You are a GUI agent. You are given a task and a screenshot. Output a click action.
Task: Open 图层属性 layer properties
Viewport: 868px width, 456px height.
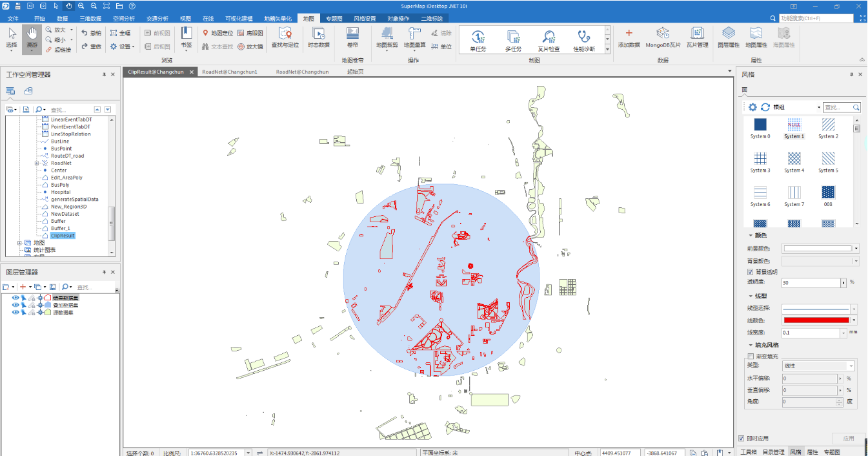[729, 39]
